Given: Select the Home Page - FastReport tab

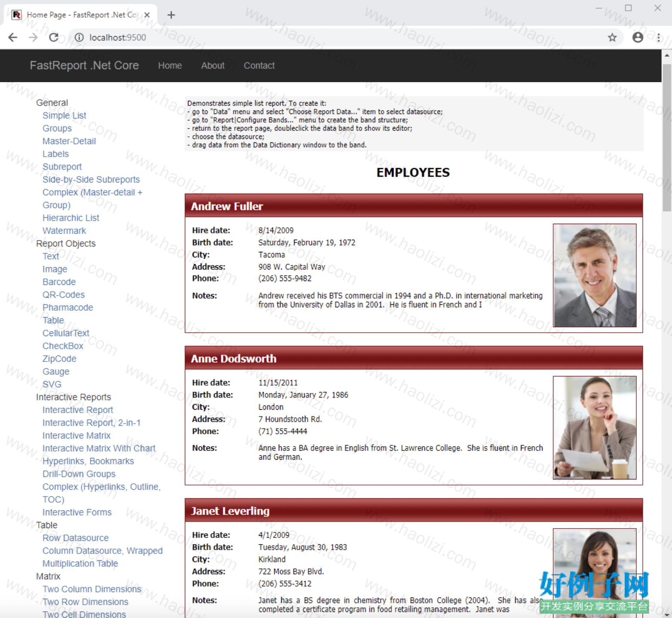Looking at the screenshot, I should click(x=80, y=15).
